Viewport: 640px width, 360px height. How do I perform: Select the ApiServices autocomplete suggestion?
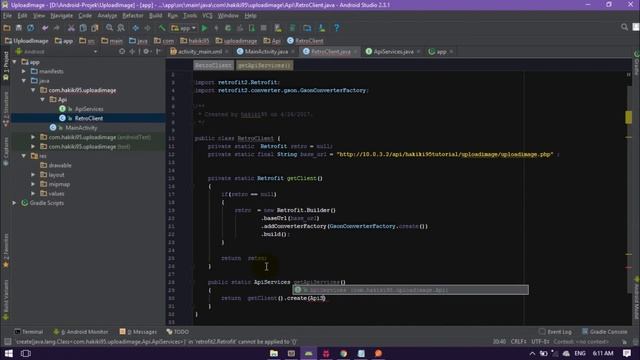(410, 290)
